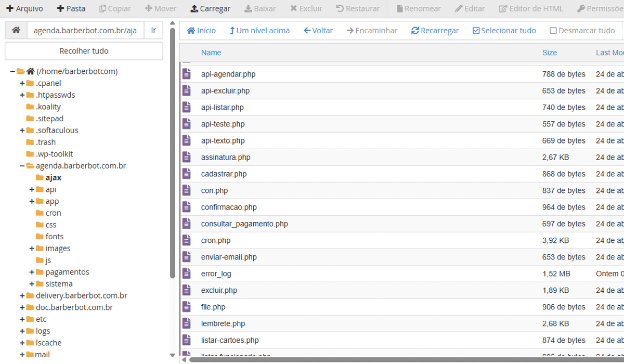Click the Ir go button
624x364 pixels.
153,31
